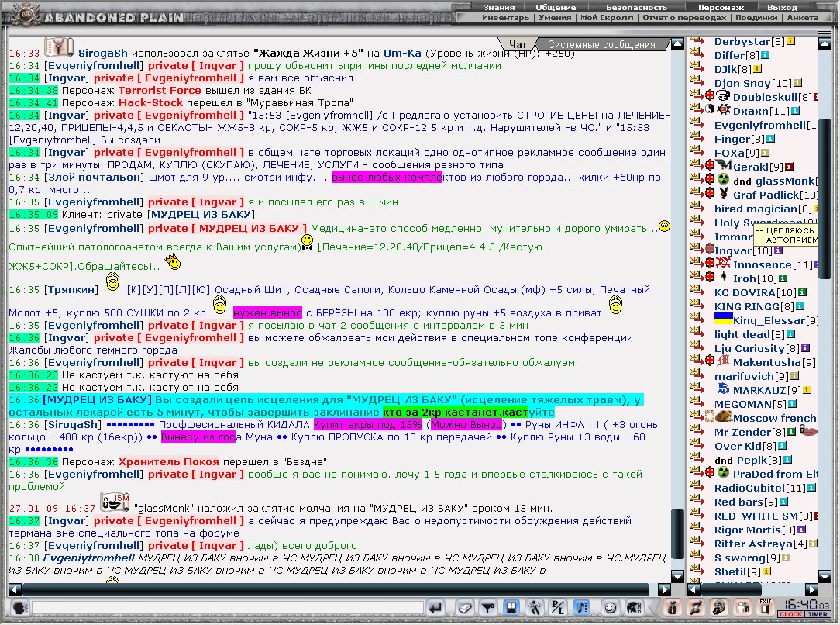Open info icon next to DJik[8]
This screenshot has height=625, width=840.
point(757,68)
